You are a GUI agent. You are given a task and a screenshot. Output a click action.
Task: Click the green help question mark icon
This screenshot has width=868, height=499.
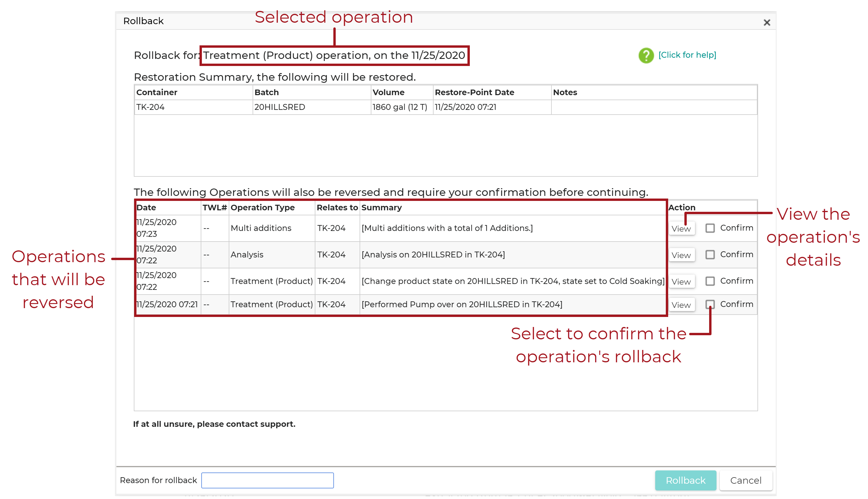click(646, 55)
